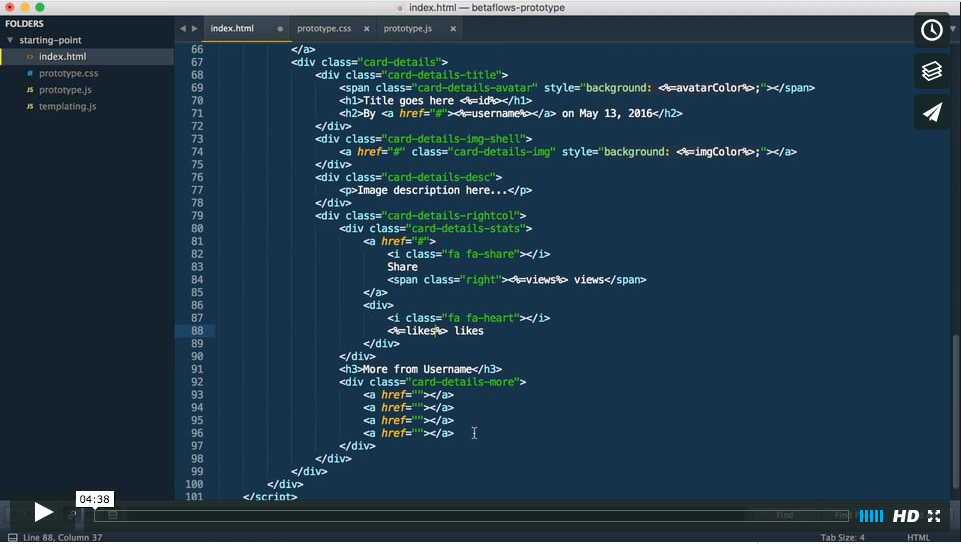The width and height of the screenshot is (961, 544).
Task: Go to the next tab with right arrow
Action: pos(195,28)
